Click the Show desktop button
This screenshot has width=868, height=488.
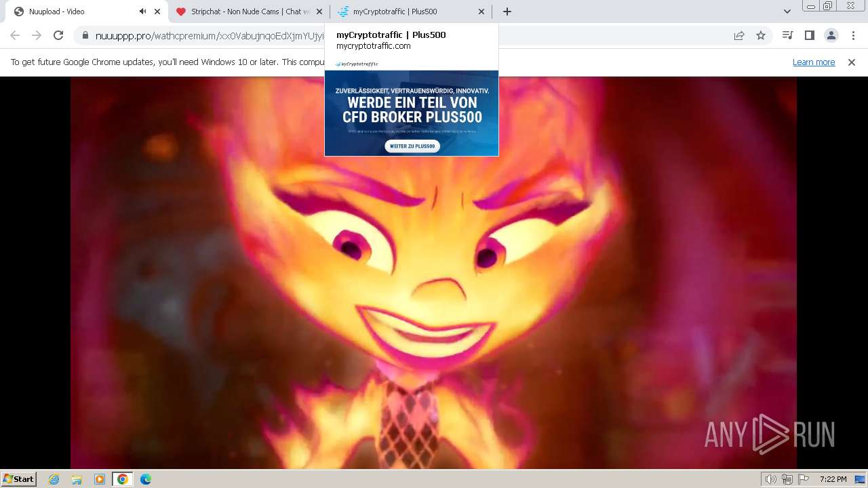(x=860, y=479)
